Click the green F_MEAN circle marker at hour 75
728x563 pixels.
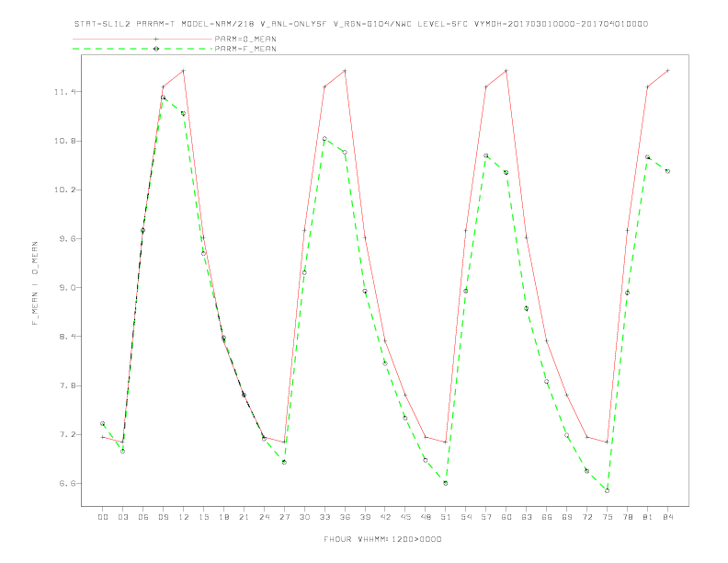tap(607, 490)
